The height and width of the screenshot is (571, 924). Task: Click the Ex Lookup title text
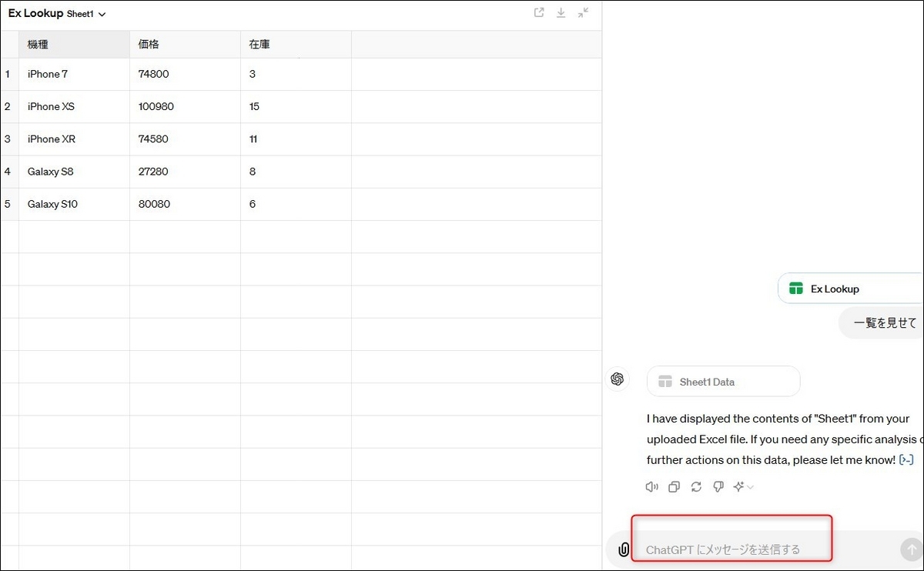[x=35, y=13]
